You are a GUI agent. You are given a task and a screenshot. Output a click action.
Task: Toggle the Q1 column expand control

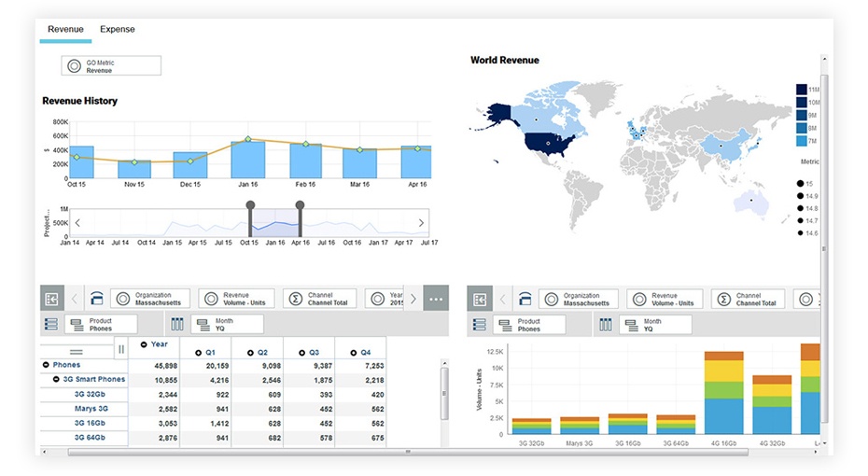198,353
